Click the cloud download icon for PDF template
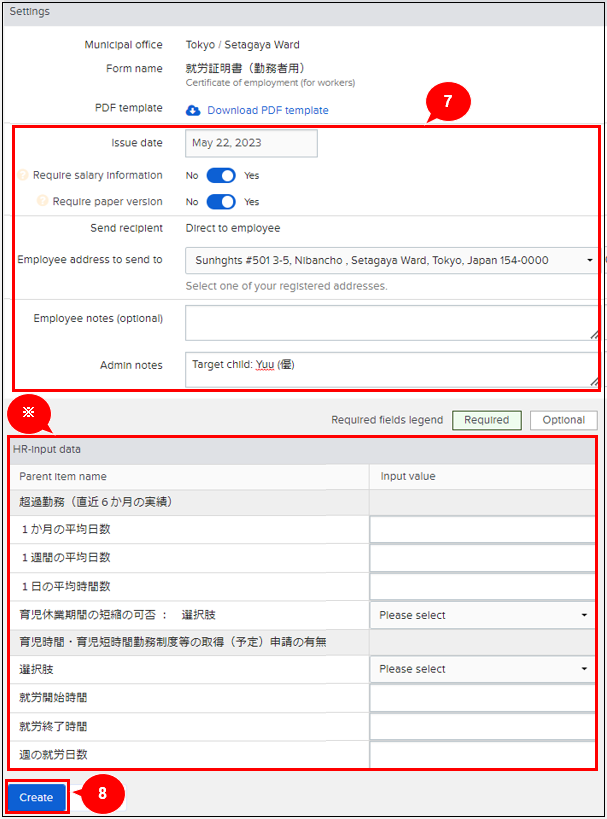This screenshot has width=607, height=819. (x=194, y=110)
